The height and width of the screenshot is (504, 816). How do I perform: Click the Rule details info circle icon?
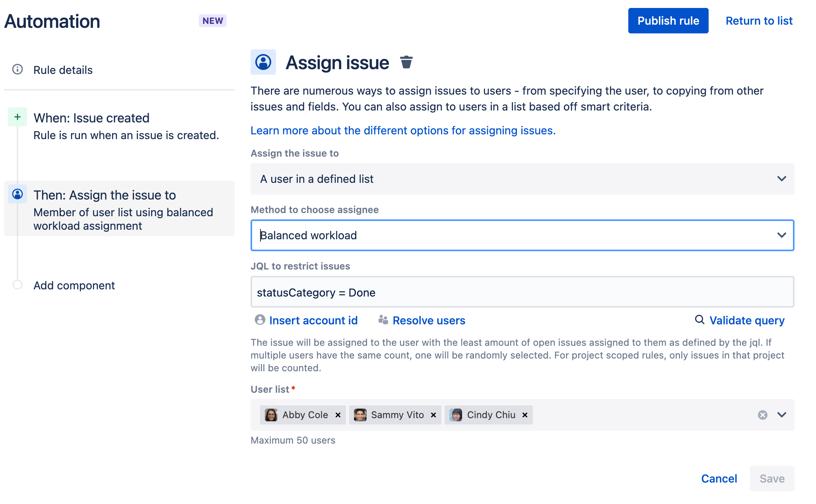click(x=17, y=69)
